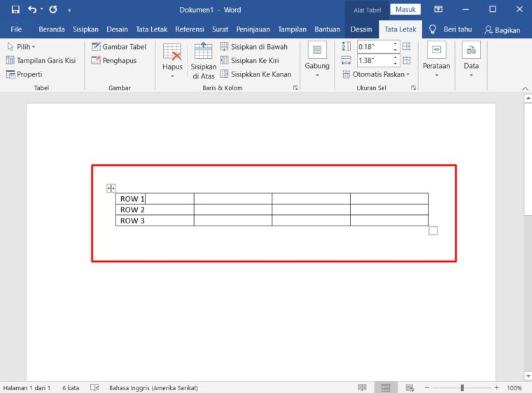This screenshot has width=532, height=393.
Task: Click Sisipkan Ke Kiri insert left
Action: point(249,60)
